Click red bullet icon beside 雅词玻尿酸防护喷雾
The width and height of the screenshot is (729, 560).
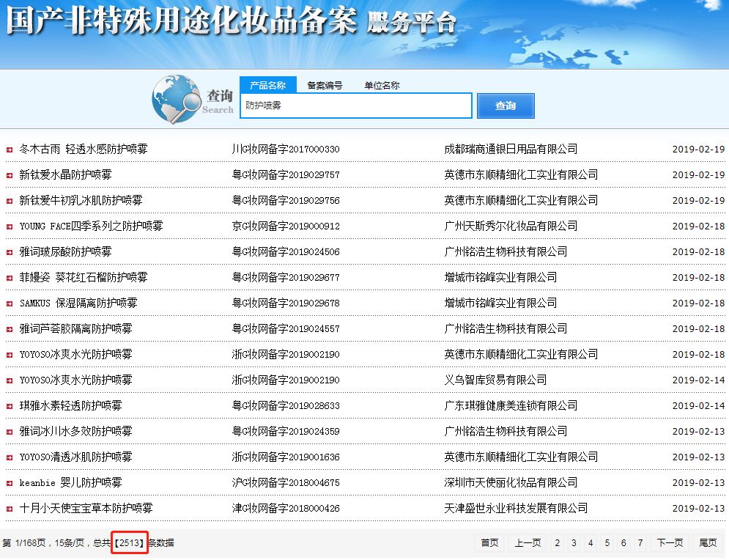(10, 252)
